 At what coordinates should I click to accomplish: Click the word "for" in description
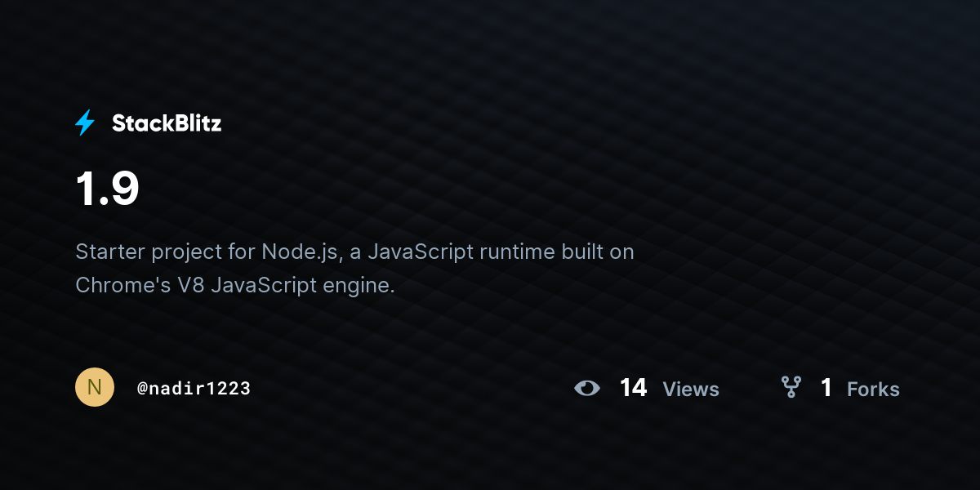pyautogui.click(x=242, y=252)
